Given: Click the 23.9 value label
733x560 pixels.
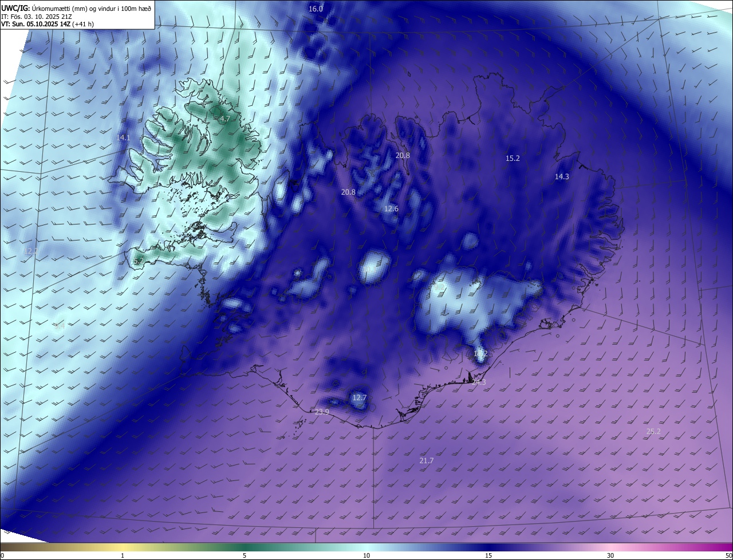Looking at the screenshot, I should point(322,412).
